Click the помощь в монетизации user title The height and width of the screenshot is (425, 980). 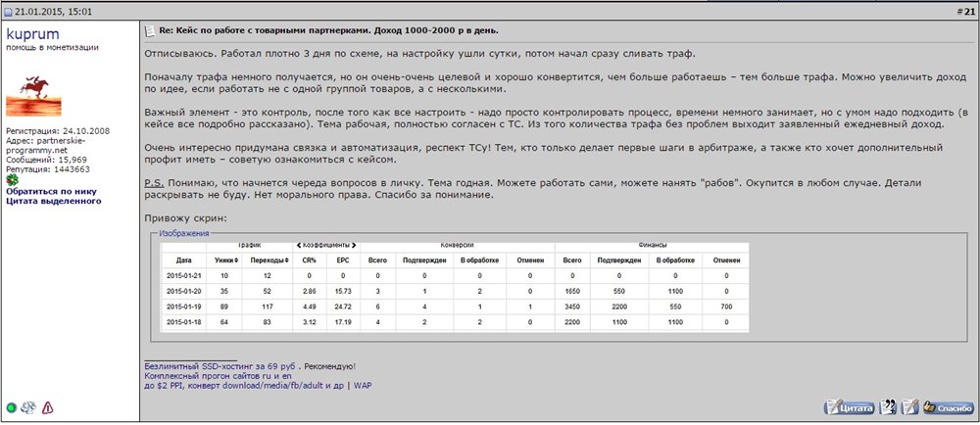point(52,47)
